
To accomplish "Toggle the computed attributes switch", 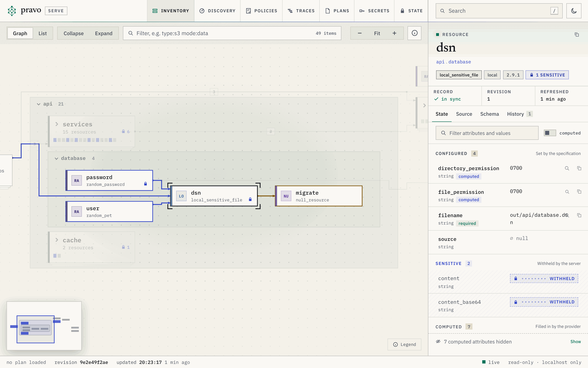I will (550, 133).
